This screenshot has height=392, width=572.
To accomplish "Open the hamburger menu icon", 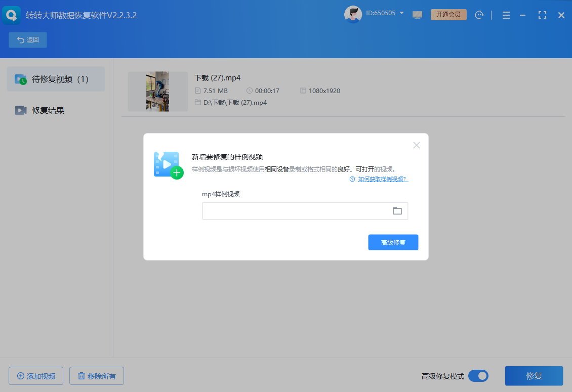I will coord(506,15).
